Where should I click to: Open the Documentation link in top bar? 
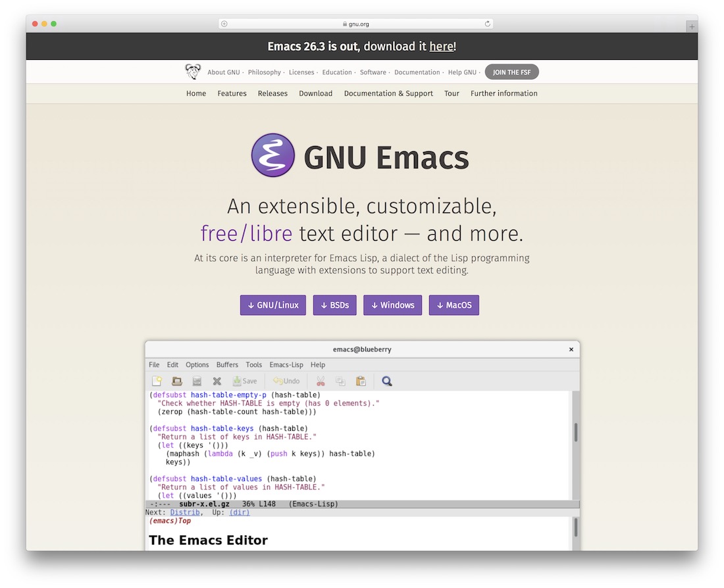pyautogui.click(x=417, y=72)
